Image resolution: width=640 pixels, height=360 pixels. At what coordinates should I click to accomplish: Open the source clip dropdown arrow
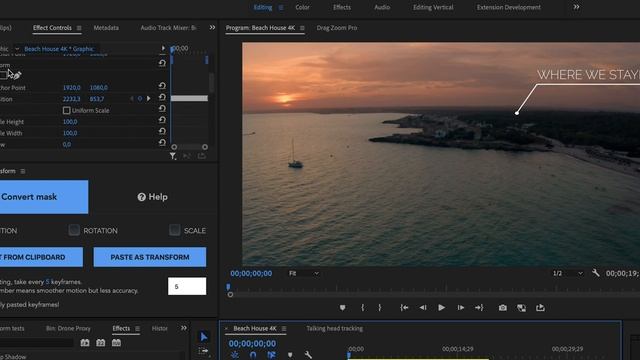17,49
